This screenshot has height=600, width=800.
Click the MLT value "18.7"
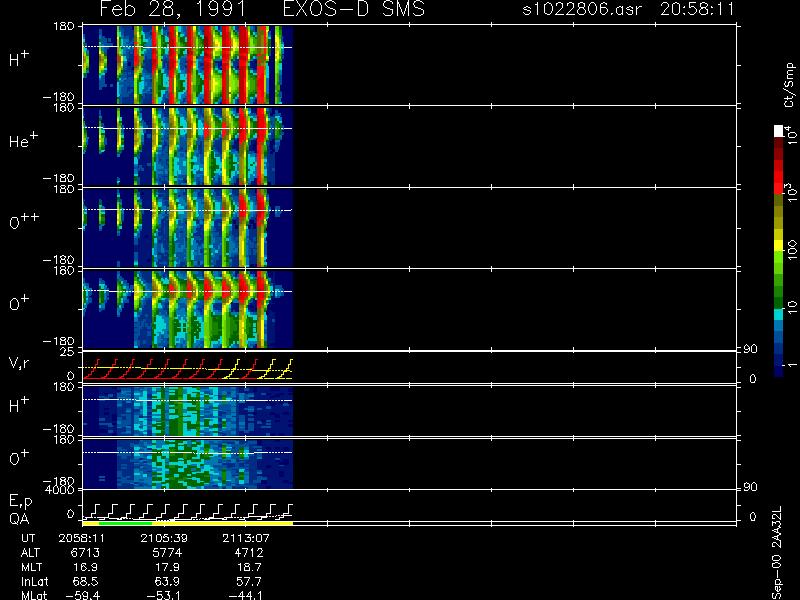click(249, 567)
